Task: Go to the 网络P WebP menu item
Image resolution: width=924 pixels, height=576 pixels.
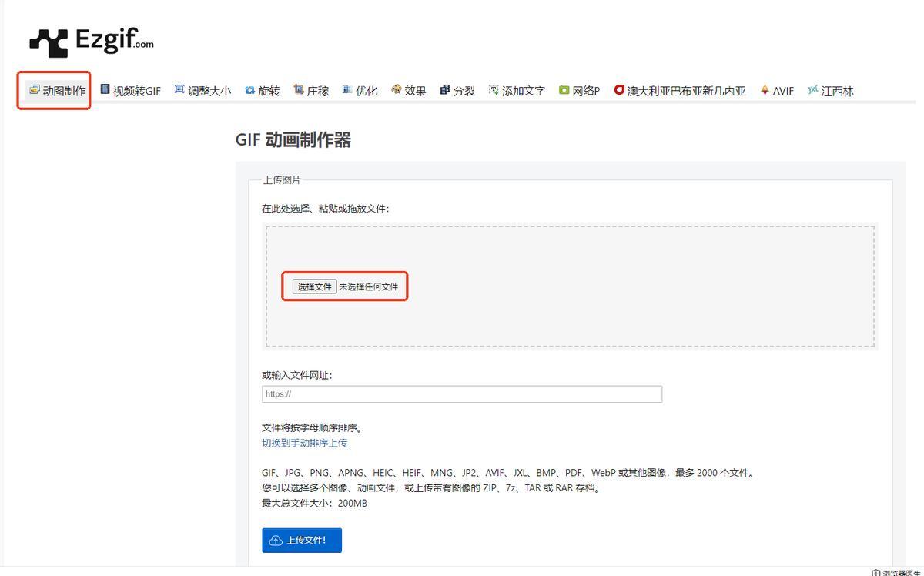Action: (579, 91)
